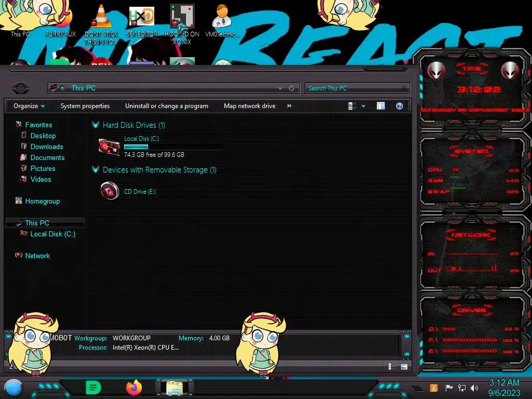Open address bar history dropdown arrow
Viewport: 532px width, 399px height.
click(x=280, y=88)
